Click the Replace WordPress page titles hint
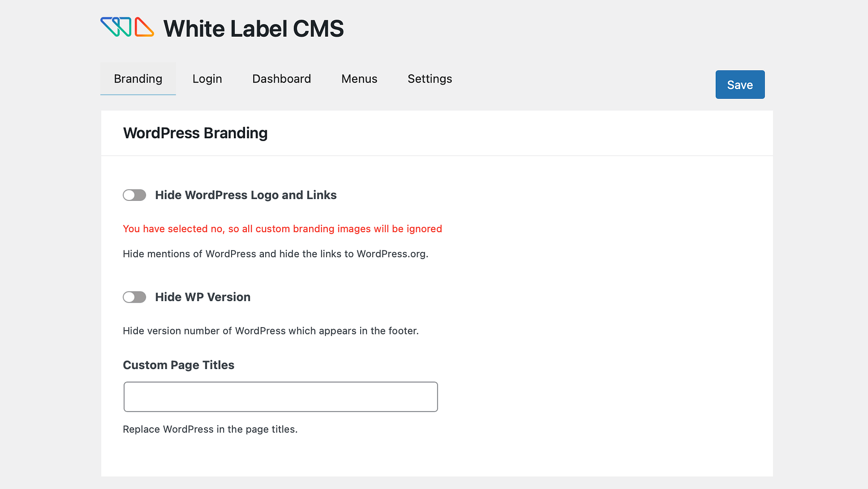This screenshot has height=489, width=868. coord(210,429)
